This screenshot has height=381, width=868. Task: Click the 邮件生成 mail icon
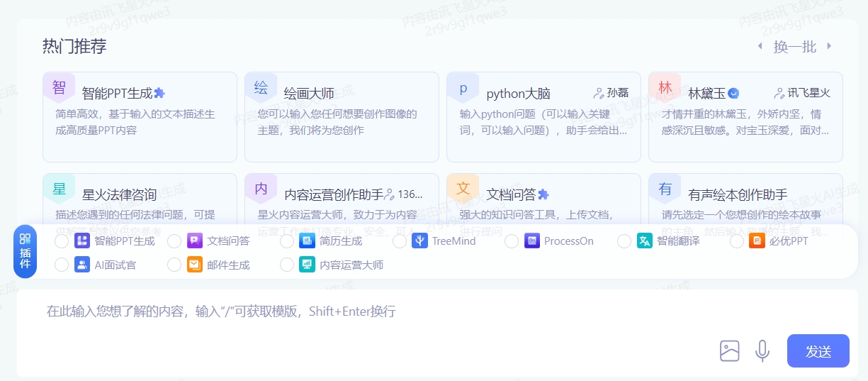195,265
